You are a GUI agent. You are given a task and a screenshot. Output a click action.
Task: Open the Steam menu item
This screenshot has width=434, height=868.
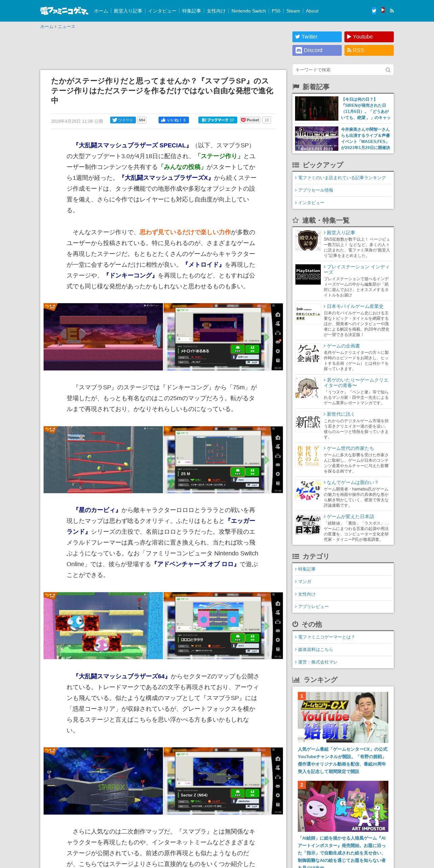coord(293,11)
